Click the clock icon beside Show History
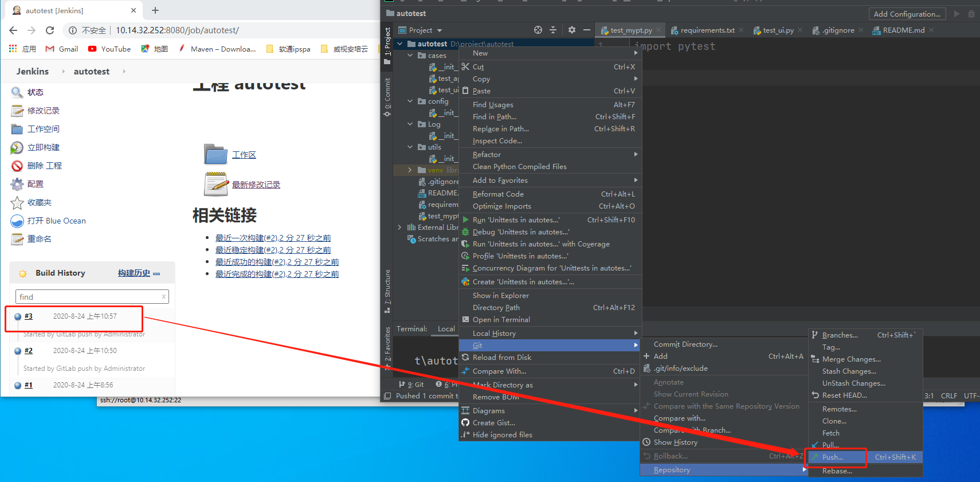This screenshot has width=980, height=482. tap(646, 442)
